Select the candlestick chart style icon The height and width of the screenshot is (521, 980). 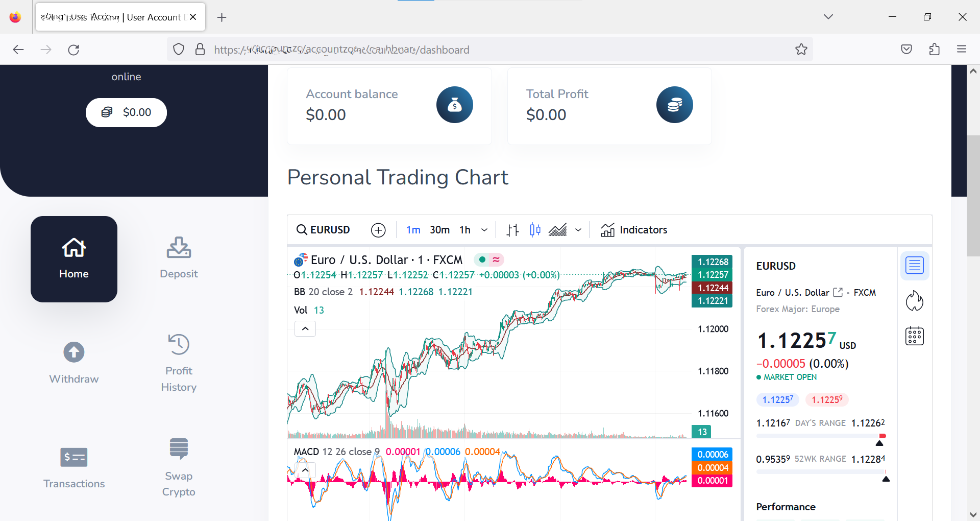click(535, 230)
